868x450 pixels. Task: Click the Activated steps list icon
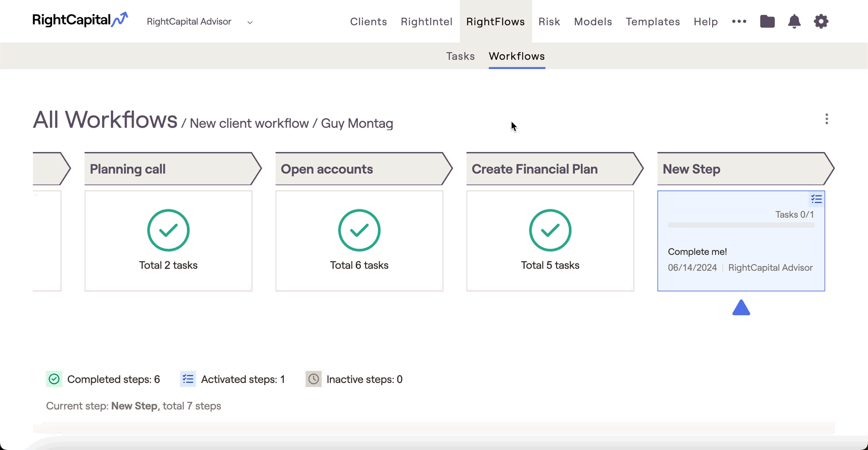coord(188,379)
